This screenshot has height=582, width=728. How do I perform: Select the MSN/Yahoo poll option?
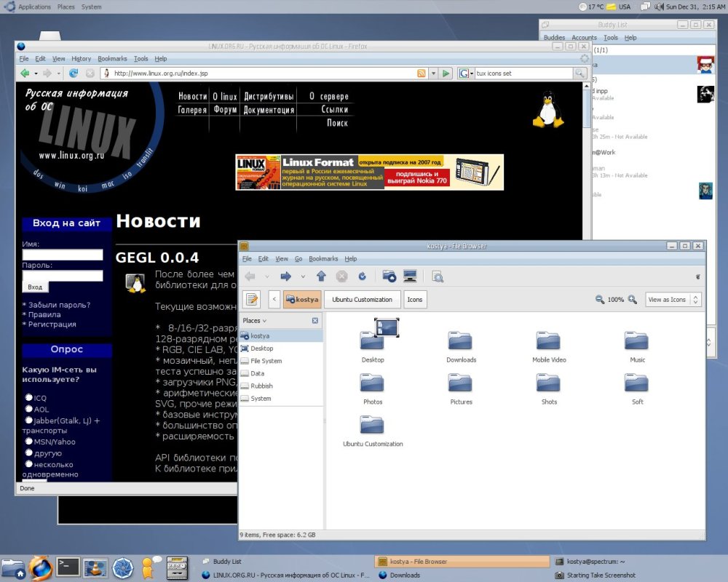[x=29, y=441]
